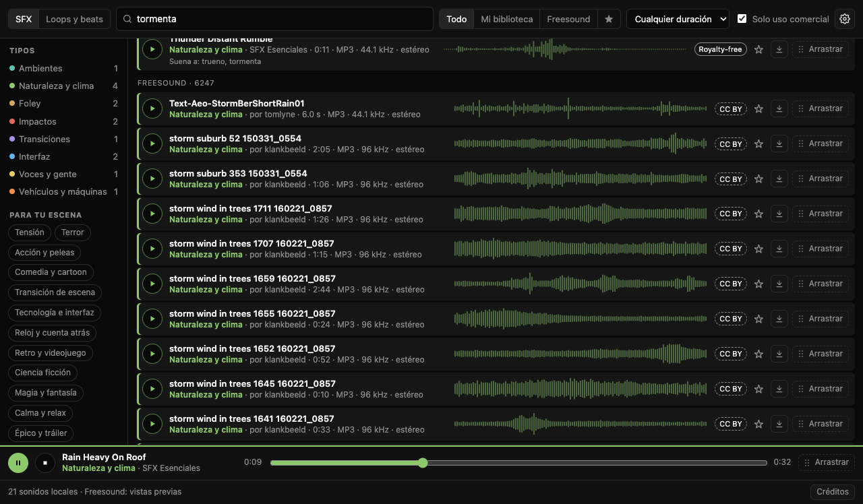Toggle Solo uso comercial checkbox
This screenshot has height=504, width=863.
[742, 19]
